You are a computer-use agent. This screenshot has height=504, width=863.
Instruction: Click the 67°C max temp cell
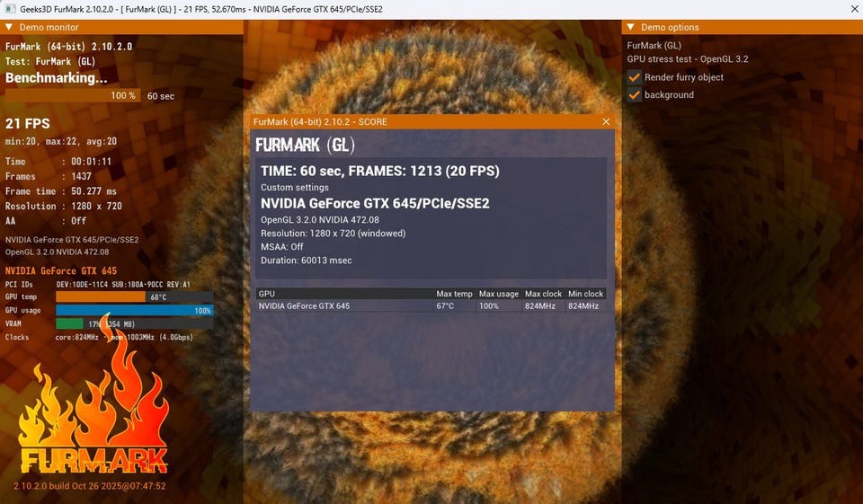pyautogui.click(x=454, y=306)
